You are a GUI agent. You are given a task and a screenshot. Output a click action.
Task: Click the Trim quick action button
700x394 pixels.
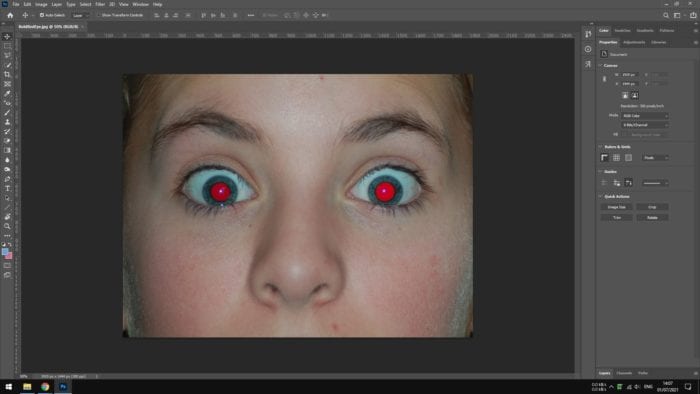coord(617,218)
